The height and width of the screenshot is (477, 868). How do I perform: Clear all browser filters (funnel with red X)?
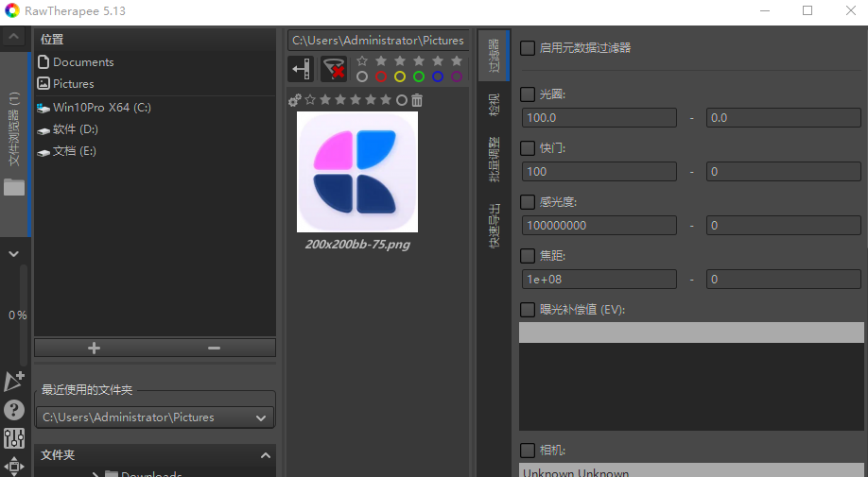(x=334, y=69)
